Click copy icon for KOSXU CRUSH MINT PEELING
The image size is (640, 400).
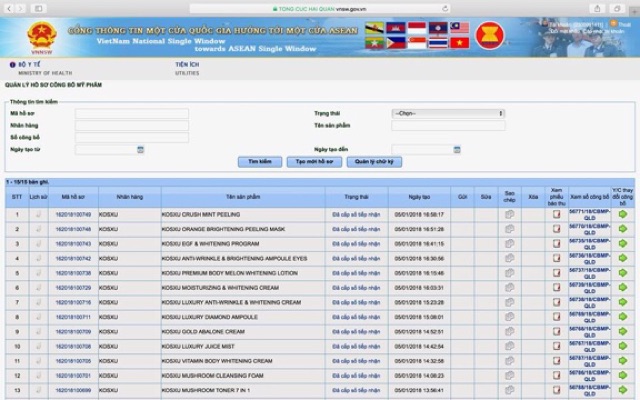click(x=509, y=214)
